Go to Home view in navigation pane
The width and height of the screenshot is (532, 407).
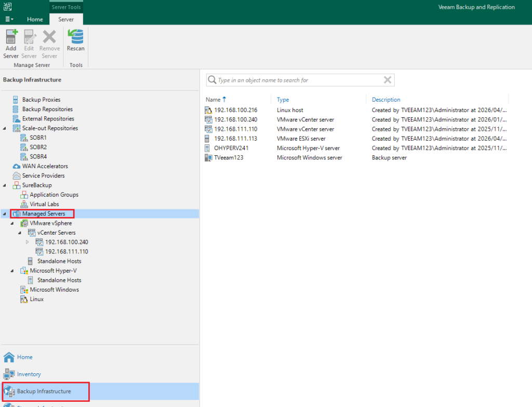coord(24,357)
